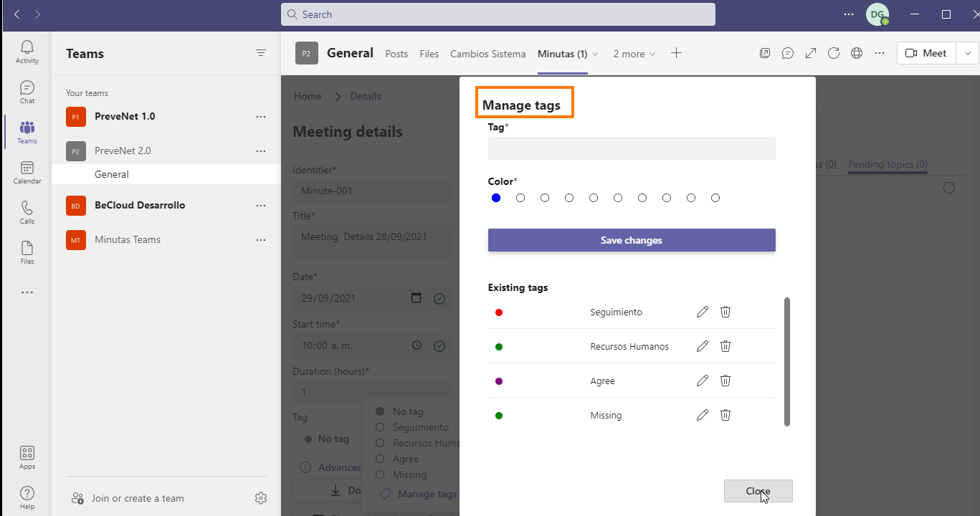Open the Meet options dropdown arrow
The width and height of the screenshot is (980, 516).
968,53
